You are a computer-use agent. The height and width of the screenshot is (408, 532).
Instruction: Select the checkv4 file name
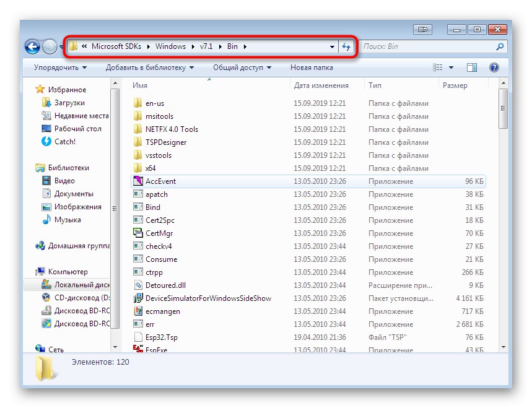[x=159, y=246]
